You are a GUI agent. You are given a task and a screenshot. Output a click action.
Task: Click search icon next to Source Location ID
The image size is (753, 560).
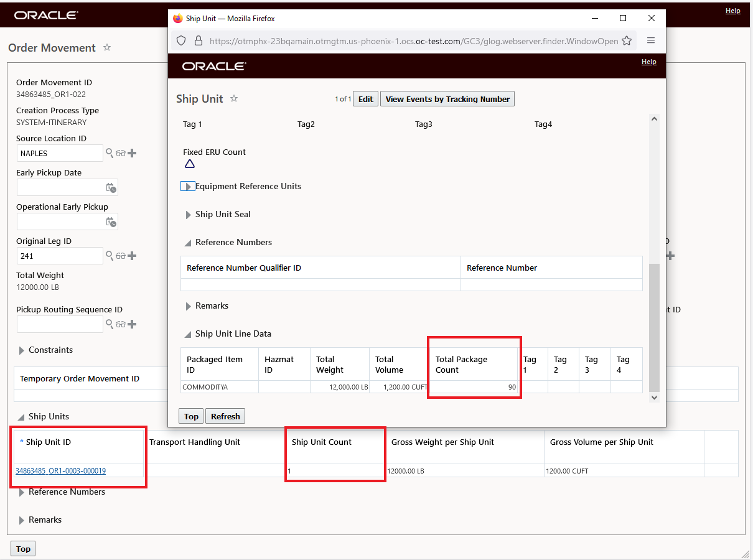tap(110, 153)
